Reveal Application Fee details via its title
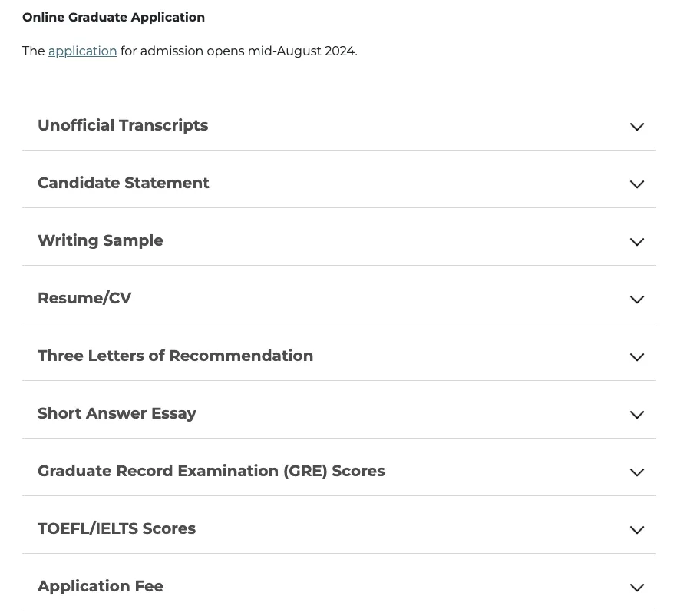Image resolution: width=677 pixels, height=616 pixels. (x=101, y=586)
